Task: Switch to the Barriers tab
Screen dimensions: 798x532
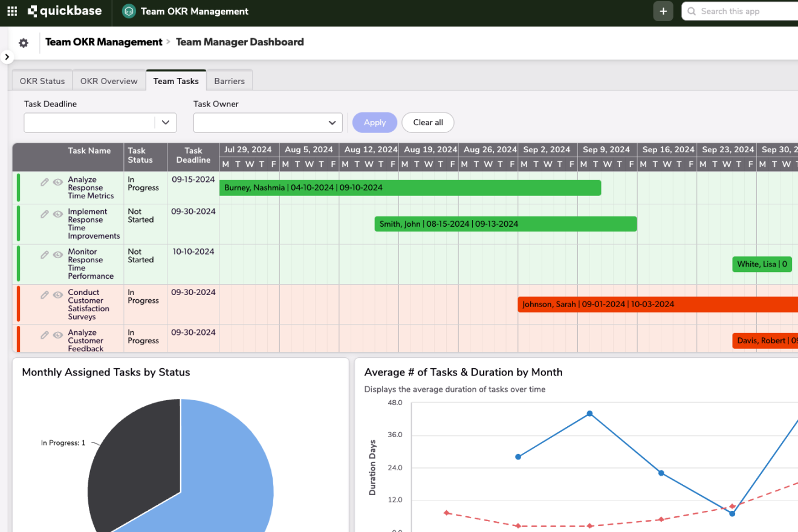Action: 229,81
